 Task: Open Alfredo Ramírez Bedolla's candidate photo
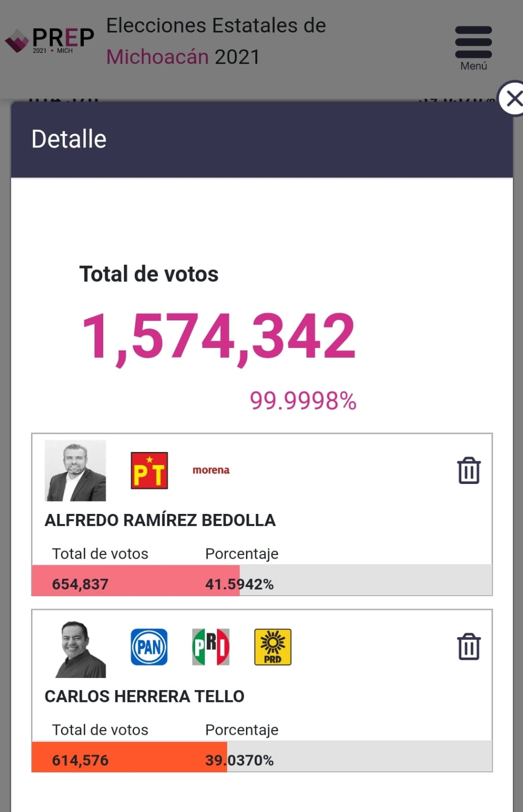pyautogui.click(x=75, y=471)
